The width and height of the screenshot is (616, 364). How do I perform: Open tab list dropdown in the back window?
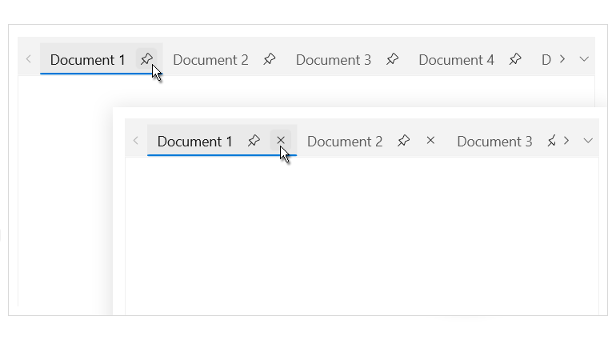(x=584, y=59)
